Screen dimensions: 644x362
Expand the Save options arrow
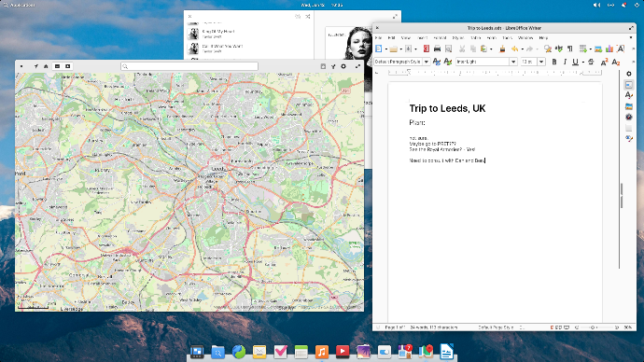(415, 49)
